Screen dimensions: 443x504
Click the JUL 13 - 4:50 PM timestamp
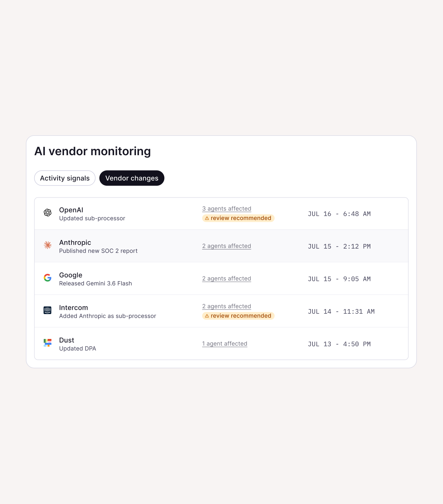click(339, 344)
